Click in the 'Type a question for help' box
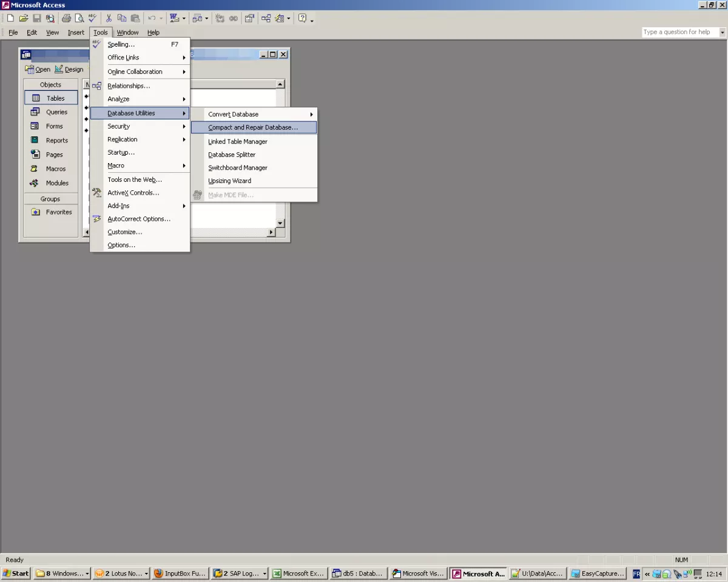Viewport: 728px width, 582px height. (682, 32)
